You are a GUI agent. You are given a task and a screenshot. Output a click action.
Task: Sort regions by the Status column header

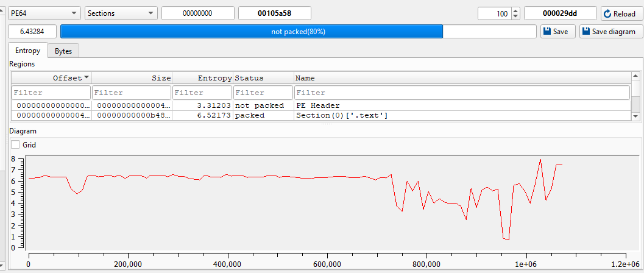263,78
